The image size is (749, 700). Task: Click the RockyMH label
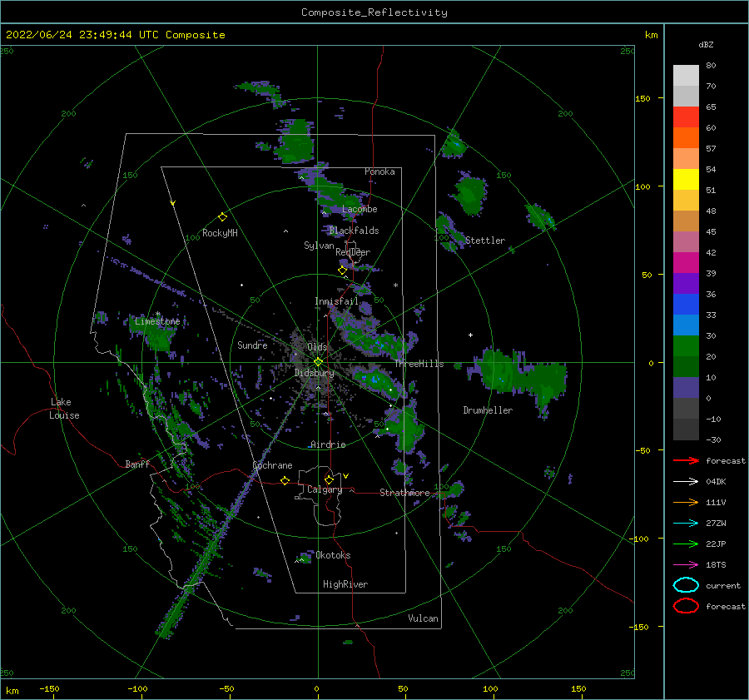[220, 233]
